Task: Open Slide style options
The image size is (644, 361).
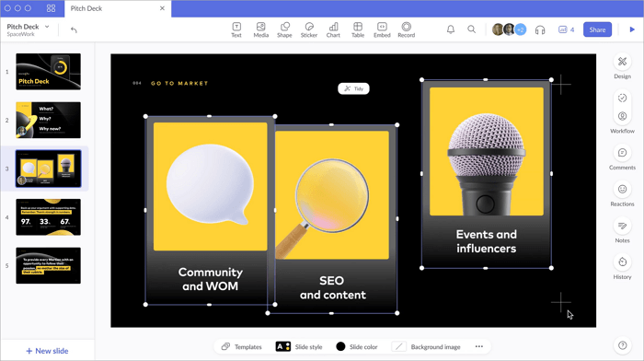Action: point(299,346)
